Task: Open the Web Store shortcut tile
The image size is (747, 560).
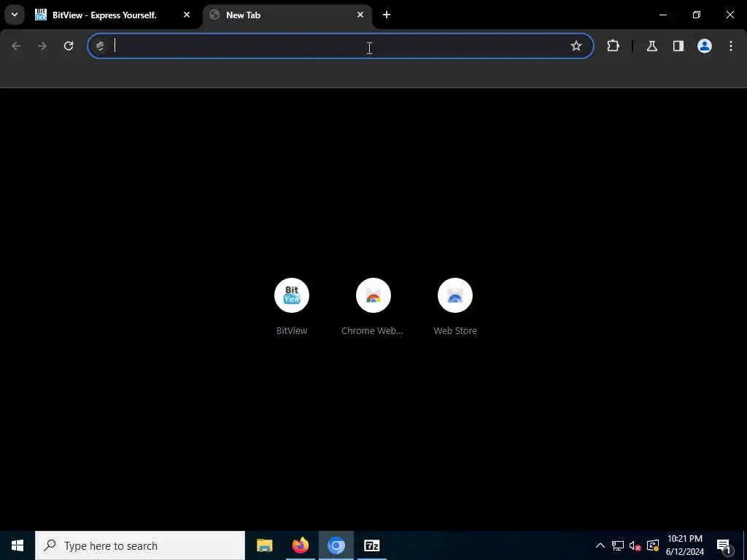Action: pos(455,307)
